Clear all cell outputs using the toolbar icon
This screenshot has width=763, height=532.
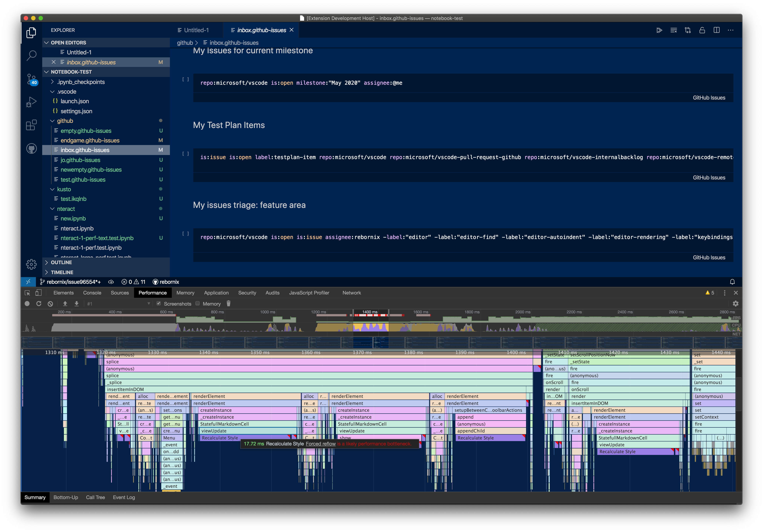coord(674,30)
